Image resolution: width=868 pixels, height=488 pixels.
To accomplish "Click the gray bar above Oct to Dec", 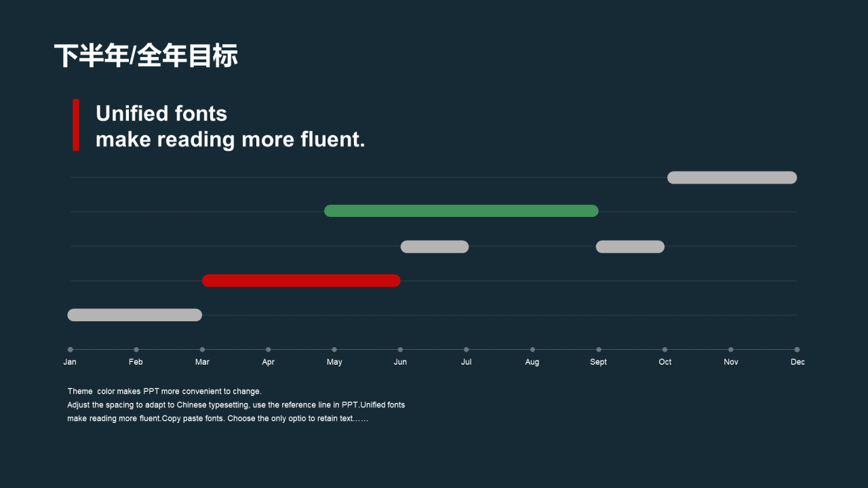I will (x=732, y=178).
